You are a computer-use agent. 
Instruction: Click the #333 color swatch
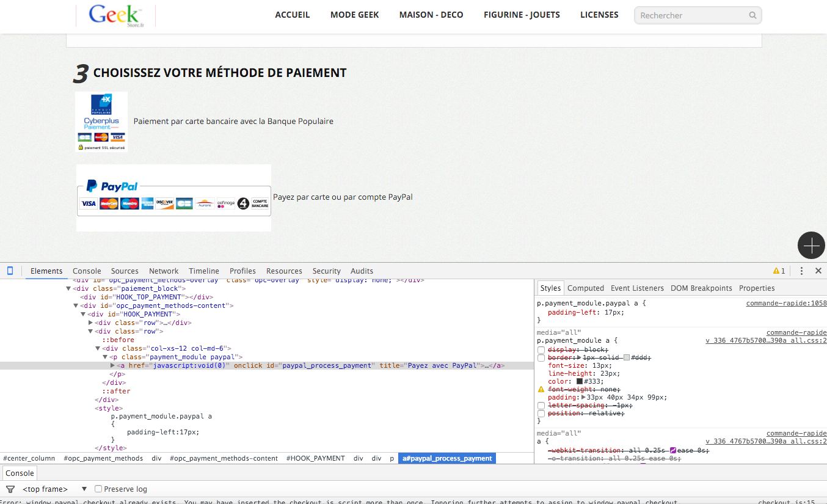pos(580,381)
